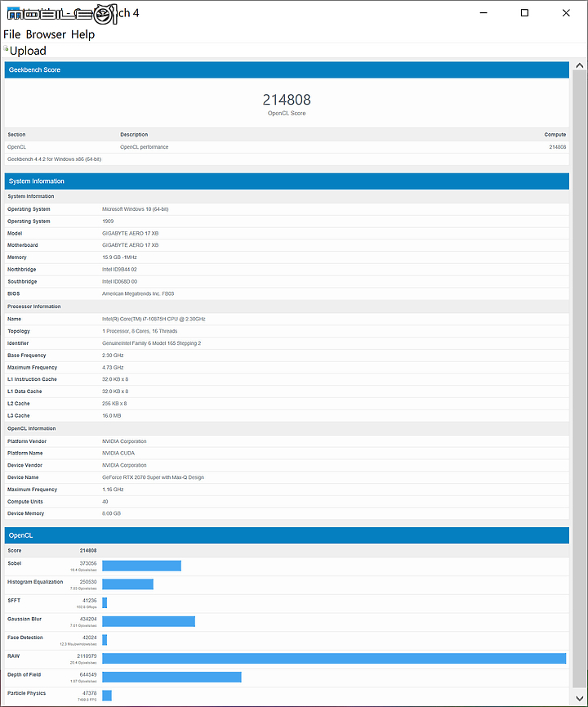588x707 pixels.
Task: Click the small Upload icon
Action: [6, 47]
